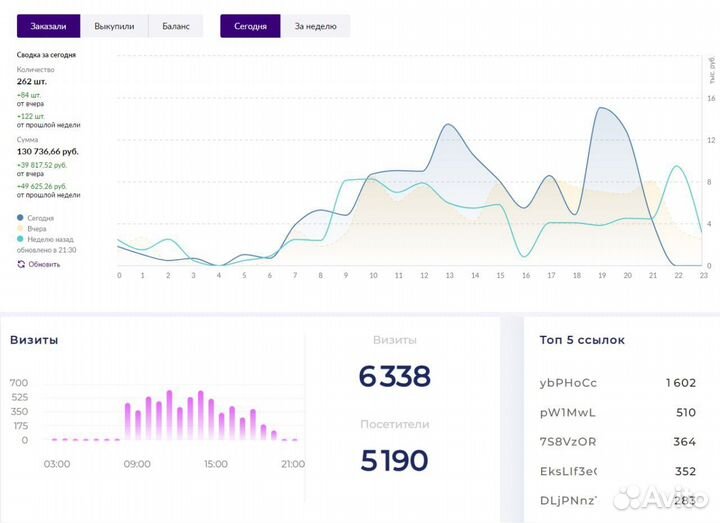
Task: Click the EksLlf3eC link row
Action: [x=569, y=471]
